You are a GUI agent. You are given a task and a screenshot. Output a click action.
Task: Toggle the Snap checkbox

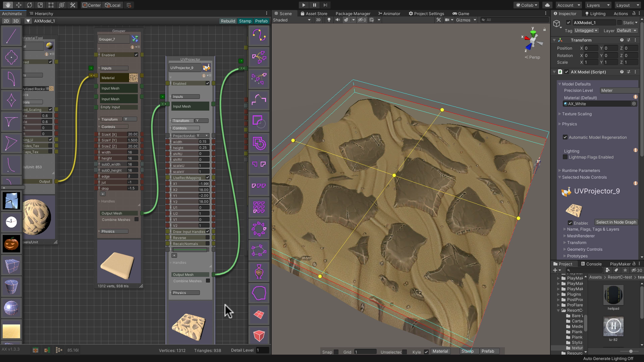coord(336,352)
